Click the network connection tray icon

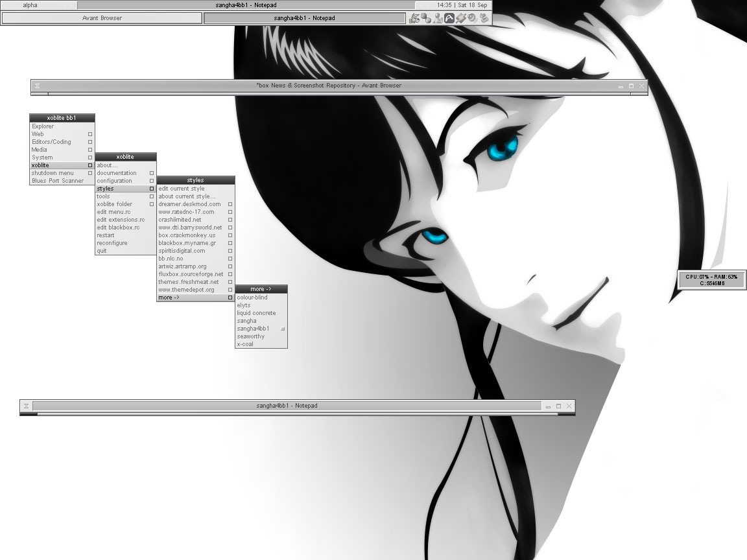pos(426,18)
